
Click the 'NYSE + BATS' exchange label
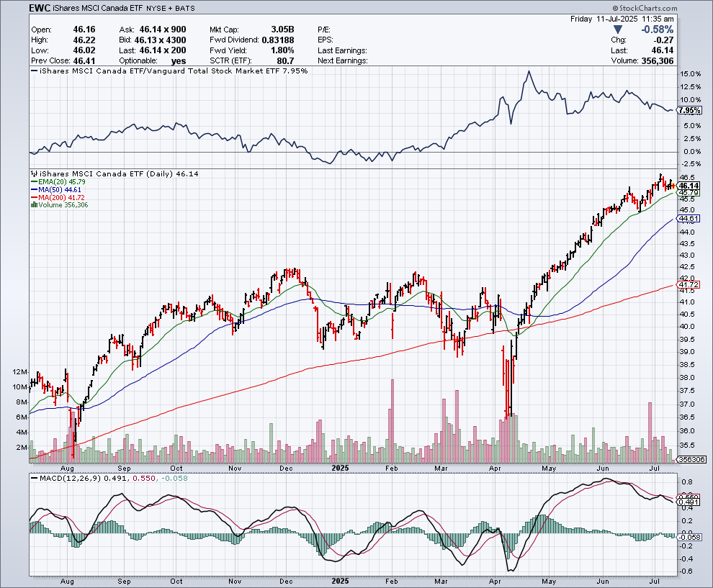[x=171, y=9]
